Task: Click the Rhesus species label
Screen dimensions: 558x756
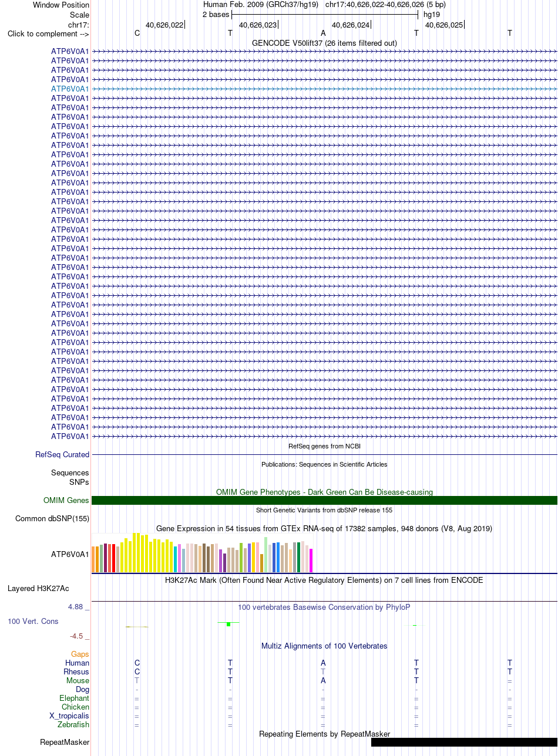Action: (76, 672)
